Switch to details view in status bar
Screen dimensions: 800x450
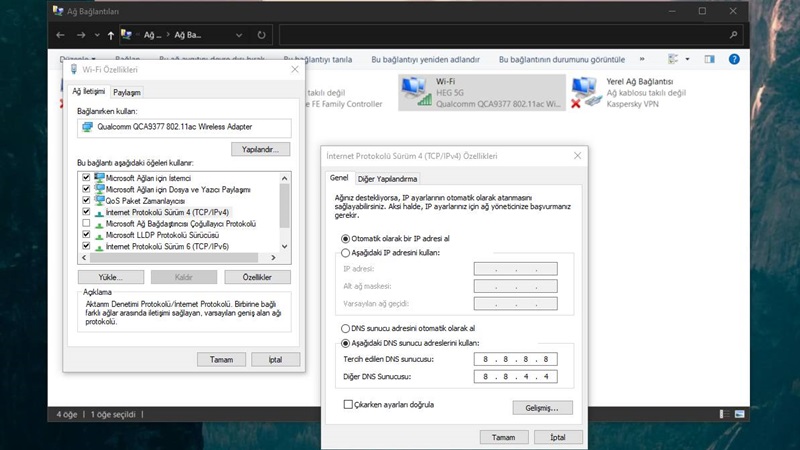tap(724, 414)
